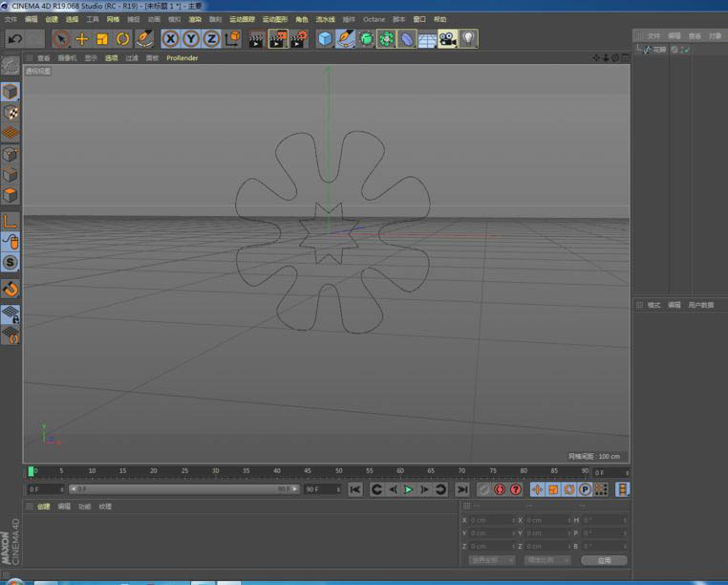
Task: Click the greyed-out Redo icon
Action: tap(34, 38)
